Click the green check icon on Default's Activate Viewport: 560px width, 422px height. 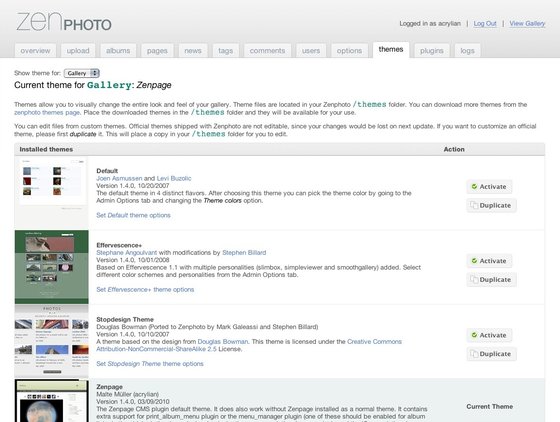(474, 186)
